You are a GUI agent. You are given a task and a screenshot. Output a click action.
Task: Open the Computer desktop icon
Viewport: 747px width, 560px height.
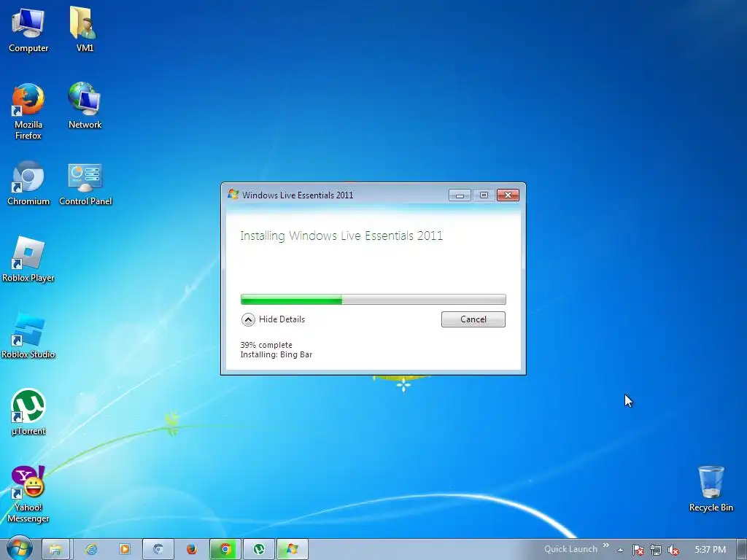28,29
